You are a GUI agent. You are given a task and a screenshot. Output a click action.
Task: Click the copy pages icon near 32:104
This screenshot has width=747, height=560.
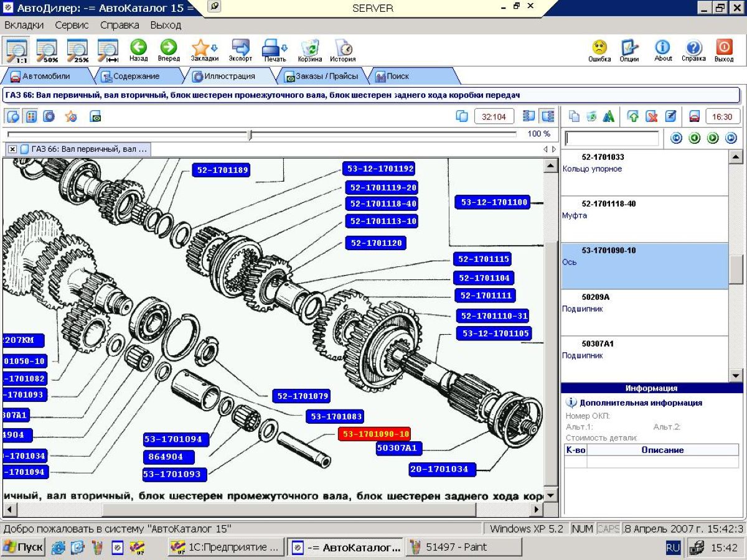coord(462,116)
